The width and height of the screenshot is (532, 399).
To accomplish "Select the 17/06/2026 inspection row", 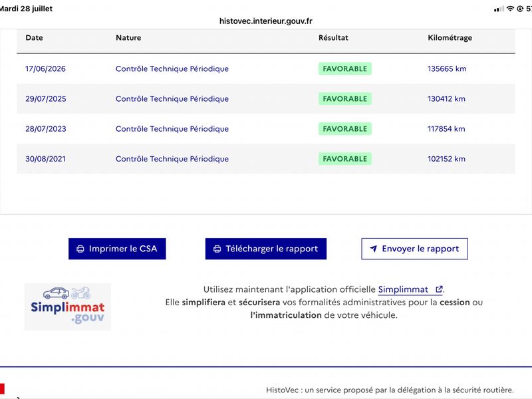I will 265,68.
